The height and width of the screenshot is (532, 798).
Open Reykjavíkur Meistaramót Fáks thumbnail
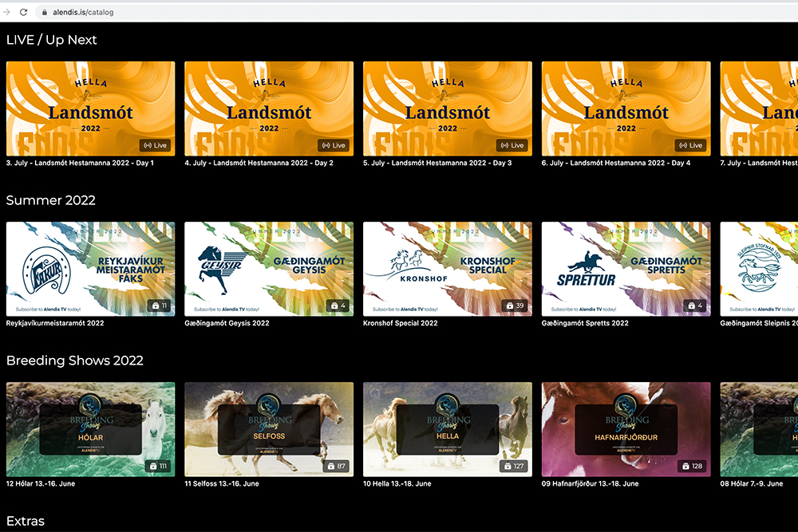pos(91,269)
